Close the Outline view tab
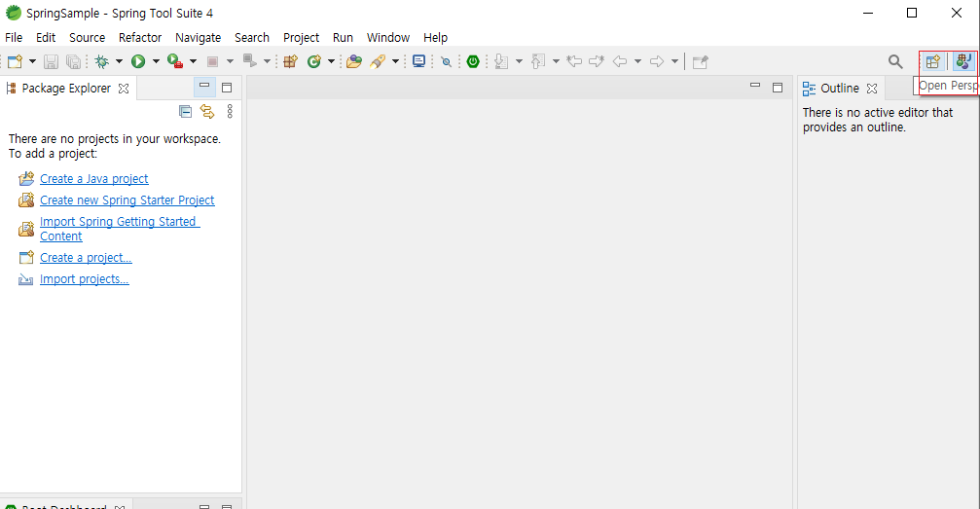The width and height of the screenshot is (980, 509). point(872,89)
